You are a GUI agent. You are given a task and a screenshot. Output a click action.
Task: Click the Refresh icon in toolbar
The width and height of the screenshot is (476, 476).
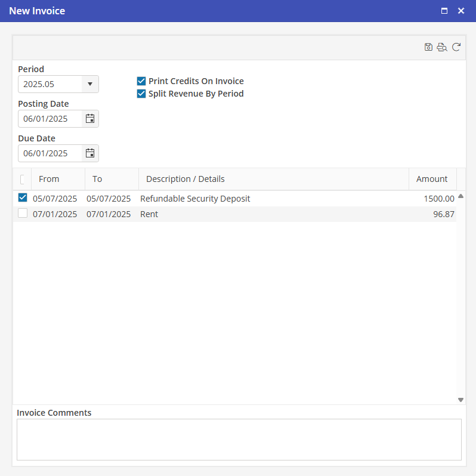tap(456, 47)
